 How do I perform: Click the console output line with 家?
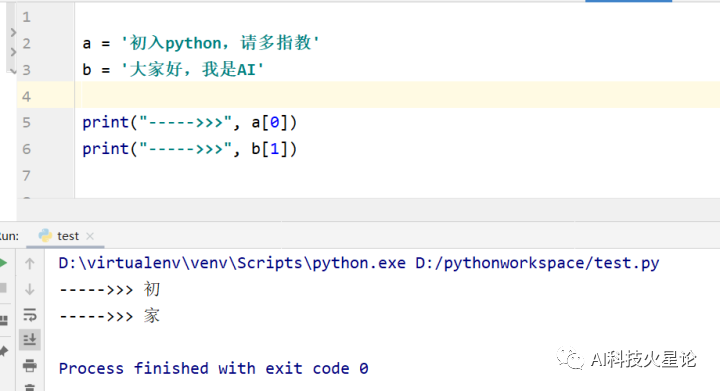(109, 316)
